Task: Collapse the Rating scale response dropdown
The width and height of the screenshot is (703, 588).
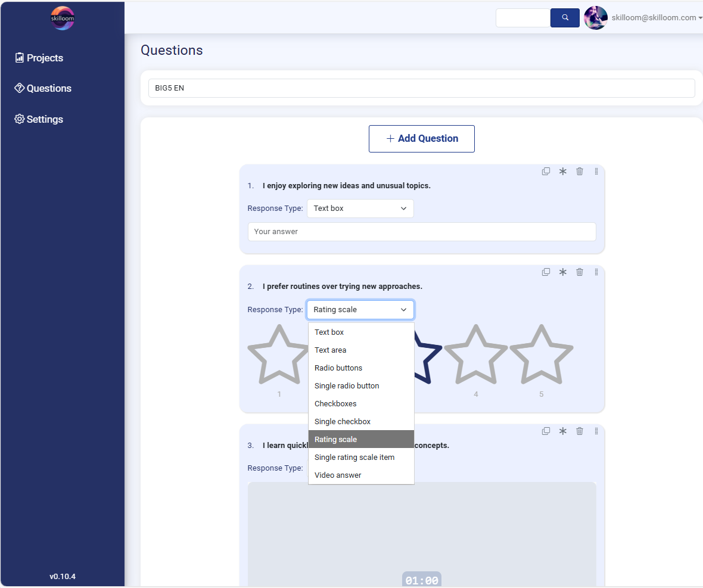Action: 360,310
